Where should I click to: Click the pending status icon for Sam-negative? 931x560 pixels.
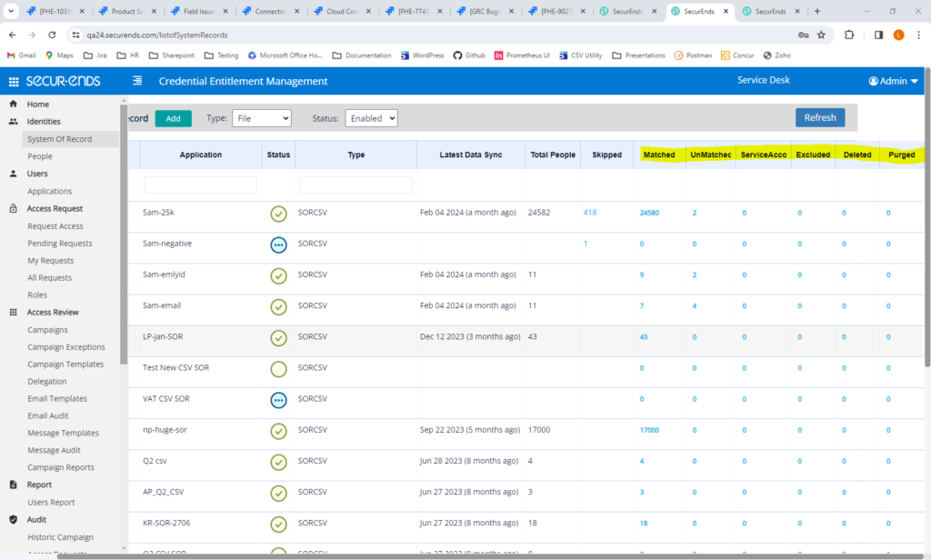point(278,245)
